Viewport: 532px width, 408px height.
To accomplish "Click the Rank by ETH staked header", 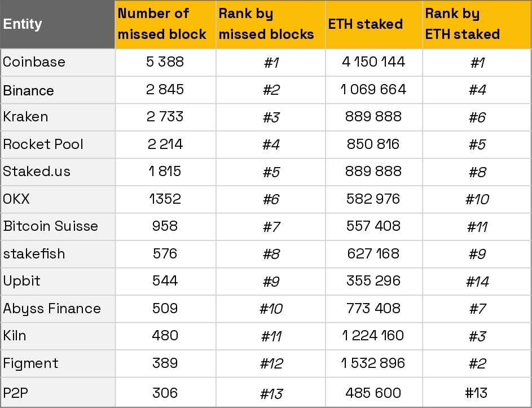I will [x=477, y=24].
